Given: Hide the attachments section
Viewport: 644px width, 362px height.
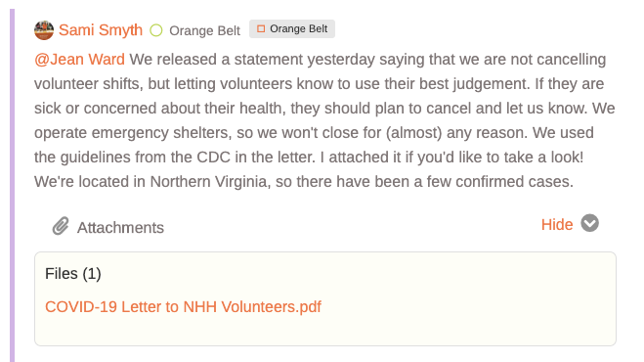Looking at the screenshot, I should click(x=557, y=225).
